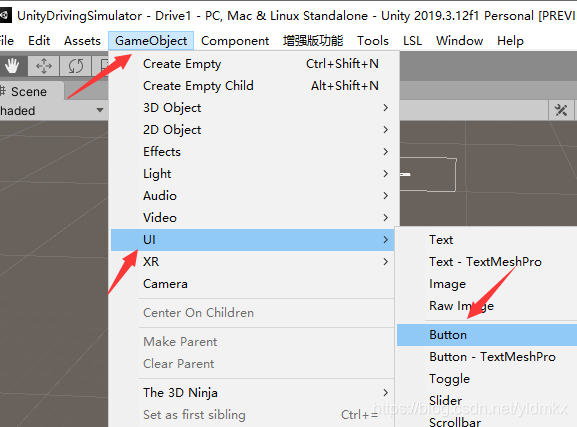Create a Text - TextMeshPro element
The width and height of the screenshot is (577, 427).
coord(487,262)
